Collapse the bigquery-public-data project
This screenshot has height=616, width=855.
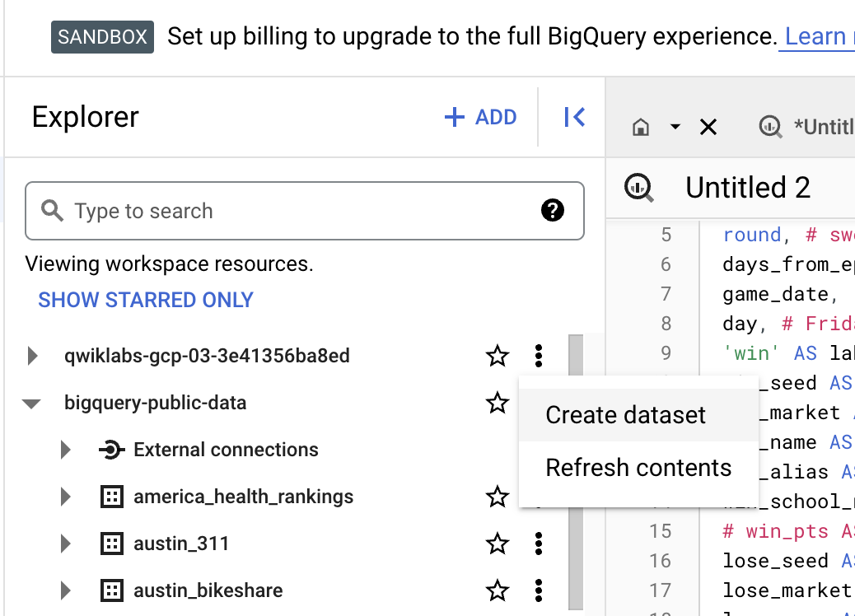[x=31, y=404]
